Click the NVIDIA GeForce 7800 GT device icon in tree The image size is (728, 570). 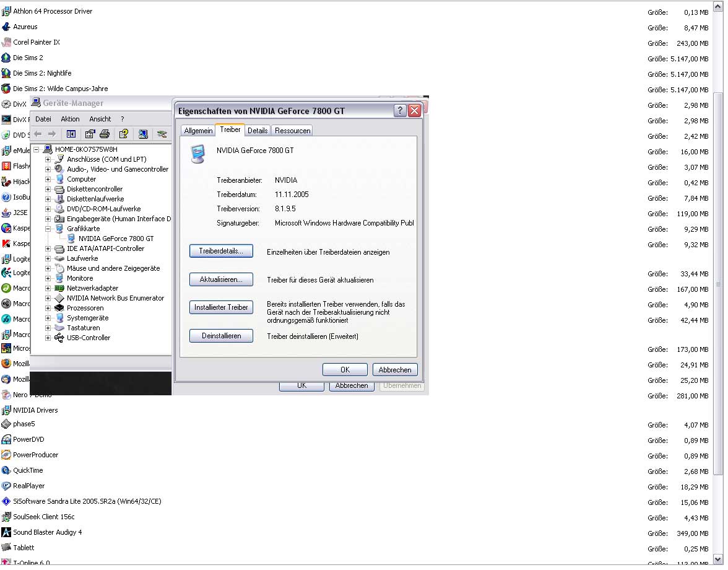pos(72,239)
